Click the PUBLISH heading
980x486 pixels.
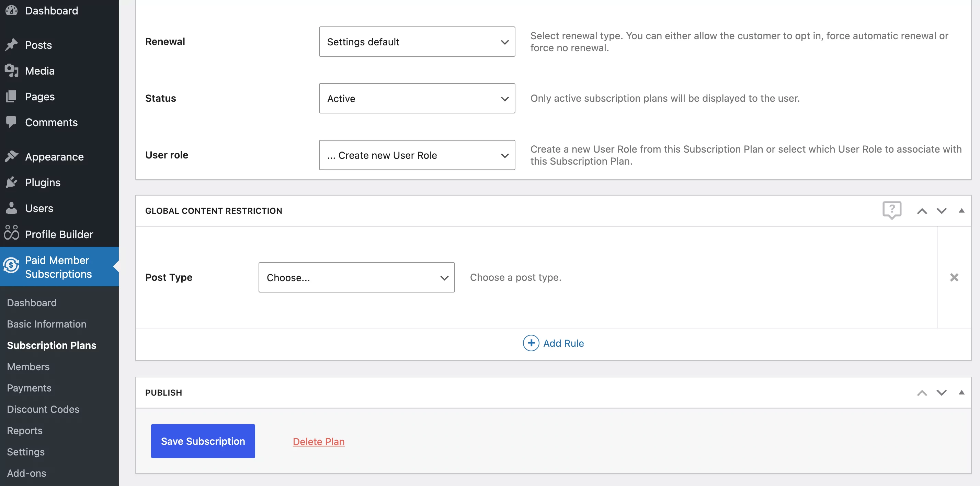(163, 393)
